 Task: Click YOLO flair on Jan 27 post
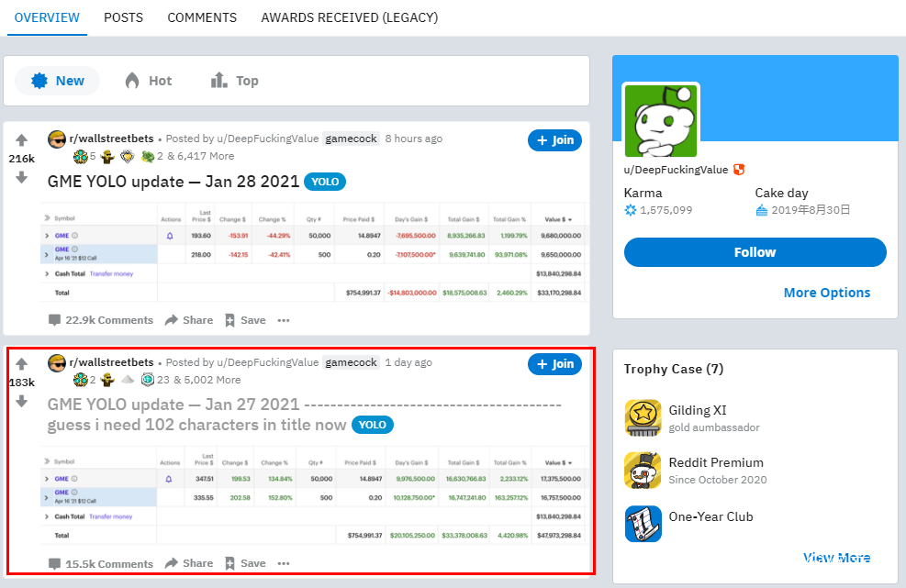pos(372,425)
